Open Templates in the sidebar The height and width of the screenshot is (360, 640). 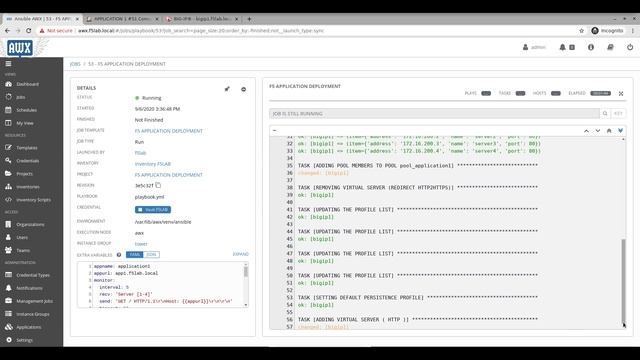coord(27,148)
